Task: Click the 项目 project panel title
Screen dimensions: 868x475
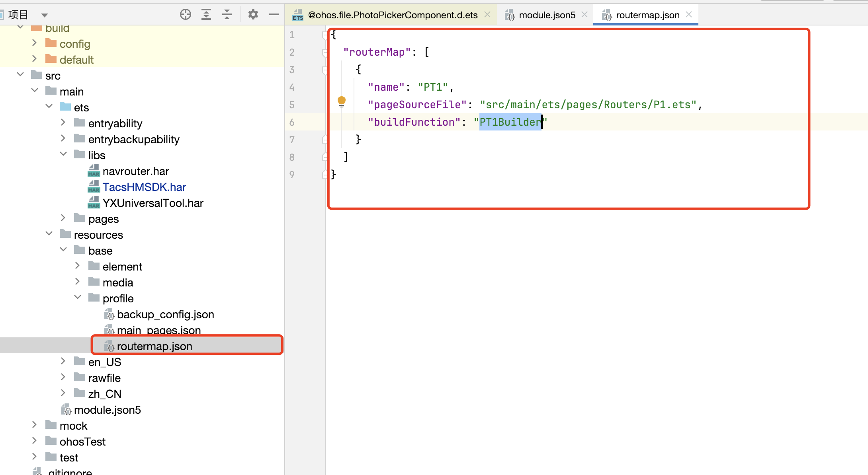Action: [18, 15]
